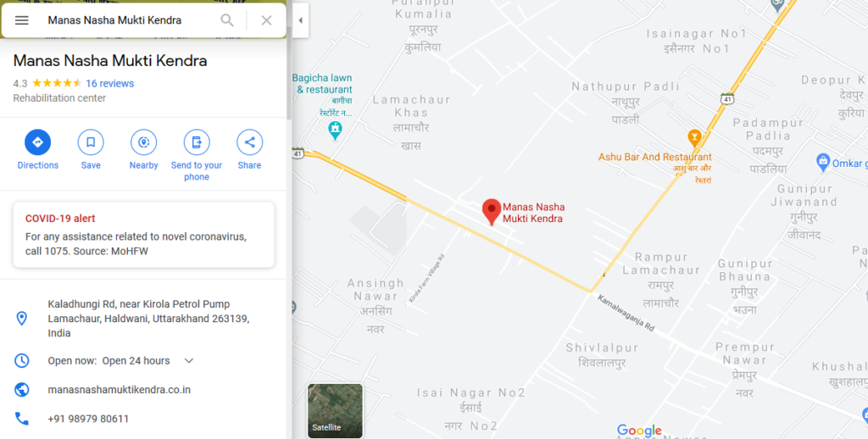Open the 16 reviews link

109,84
